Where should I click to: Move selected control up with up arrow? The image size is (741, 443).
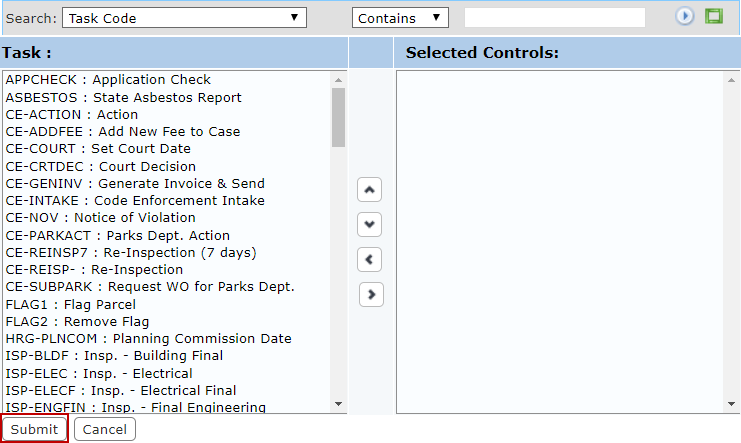(x=370, y=190)
